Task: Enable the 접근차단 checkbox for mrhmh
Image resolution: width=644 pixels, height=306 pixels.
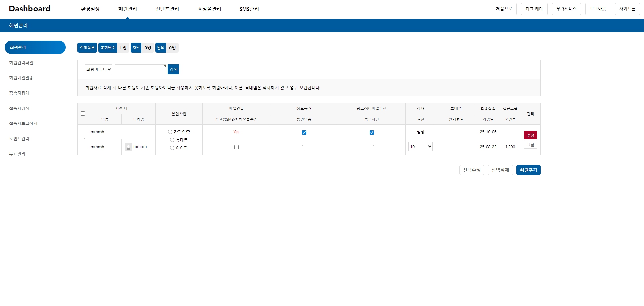Action: click(372, 147)
